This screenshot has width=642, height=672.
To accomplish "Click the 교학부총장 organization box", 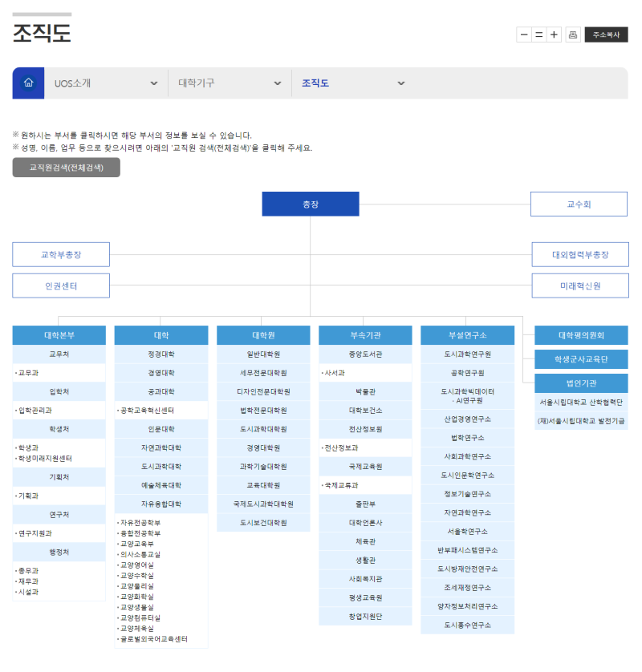I will (61, 255).
